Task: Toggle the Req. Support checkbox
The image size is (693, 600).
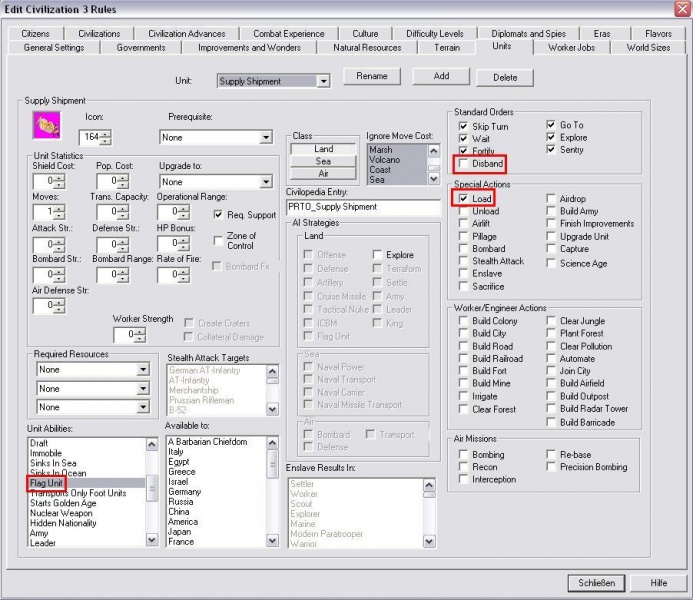Action: (219, 214)
